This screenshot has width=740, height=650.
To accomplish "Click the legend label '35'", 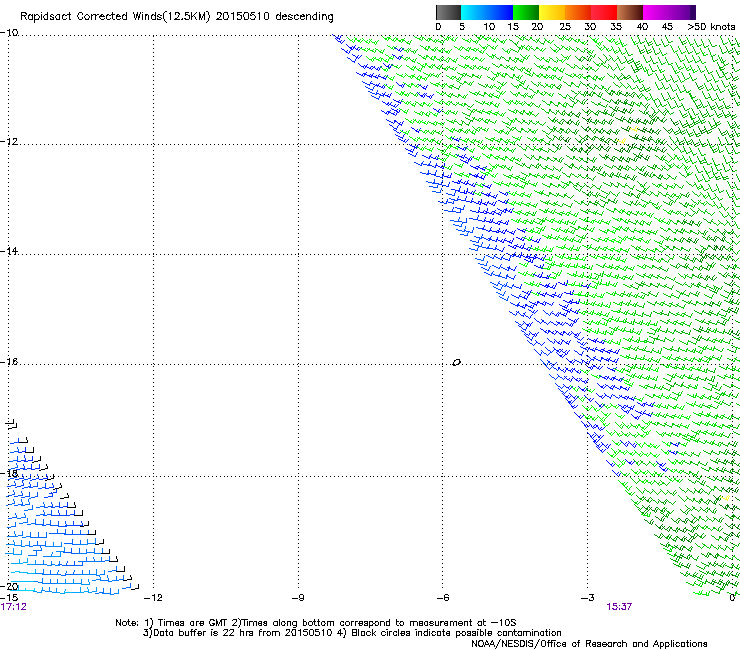I will (x=616, y=27).
